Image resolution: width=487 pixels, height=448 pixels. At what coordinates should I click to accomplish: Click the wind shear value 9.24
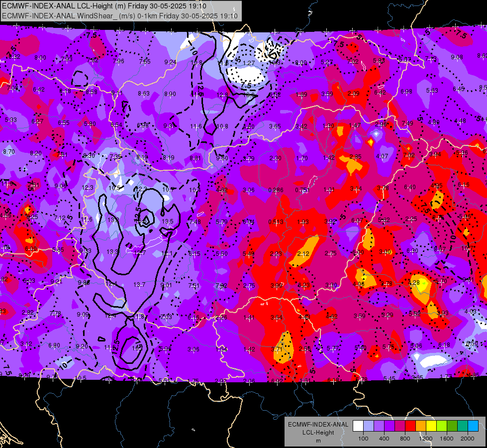tap(170, 62)
